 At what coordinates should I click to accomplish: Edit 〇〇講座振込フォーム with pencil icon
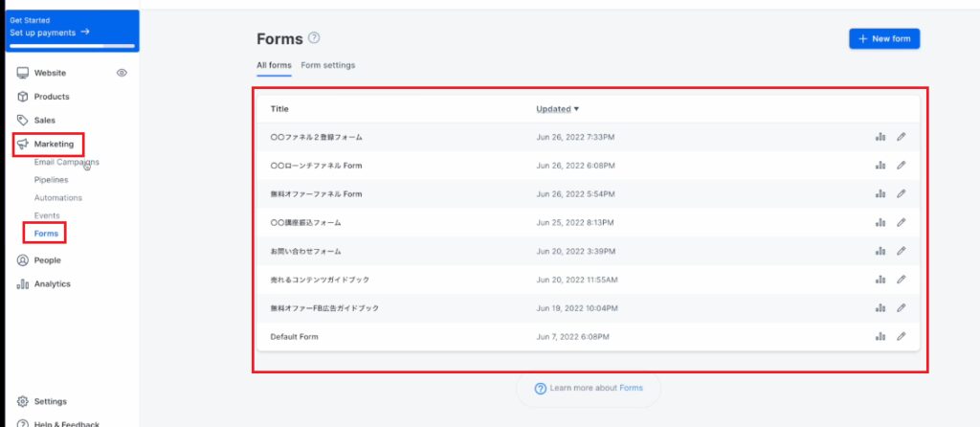click(901, 222)
